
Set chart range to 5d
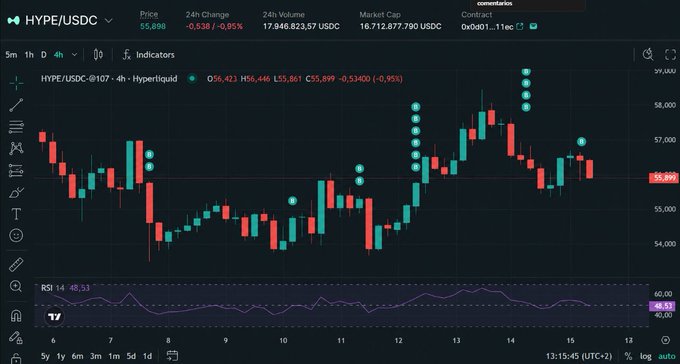coord(131,356)
